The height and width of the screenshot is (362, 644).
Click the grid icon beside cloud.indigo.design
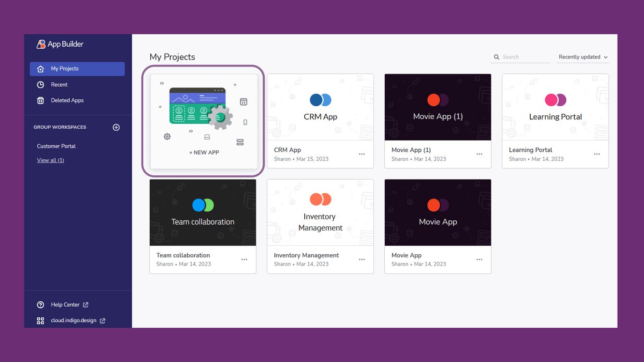point(40,320)
